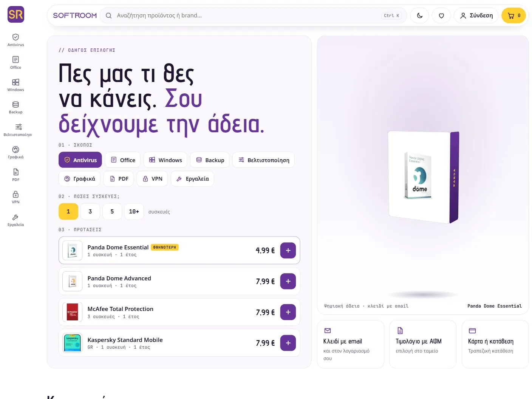Screen dimensions: 532x399
Task: Select the VPN purpose chip
Action: coord(152,178)
